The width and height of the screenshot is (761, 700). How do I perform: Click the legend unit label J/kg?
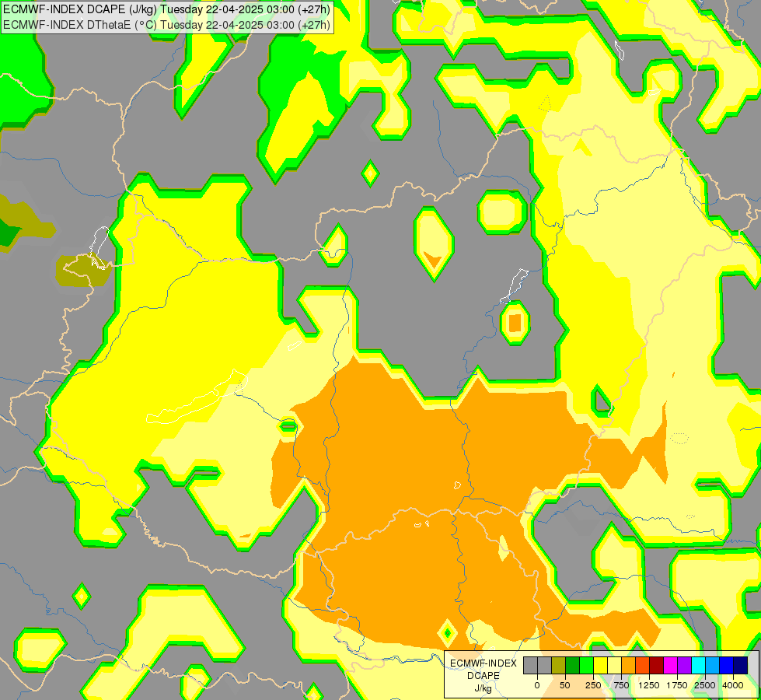click(483, 688)
